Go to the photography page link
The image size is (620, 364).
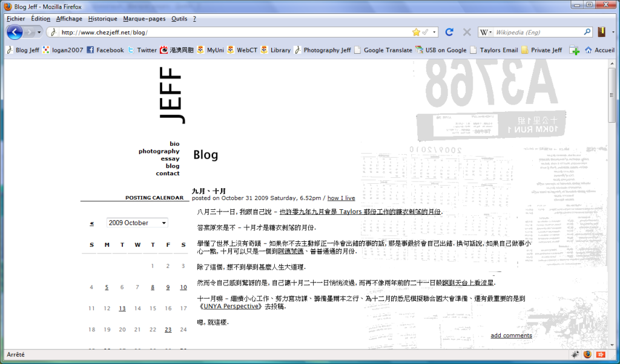pos(159,151)
